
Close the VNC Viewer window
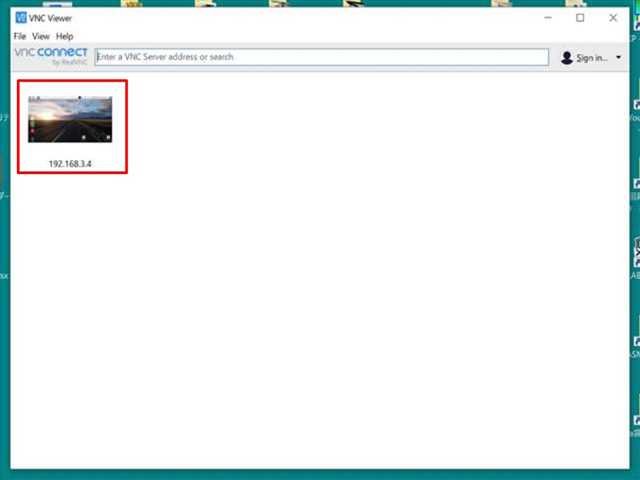[613, 18]
